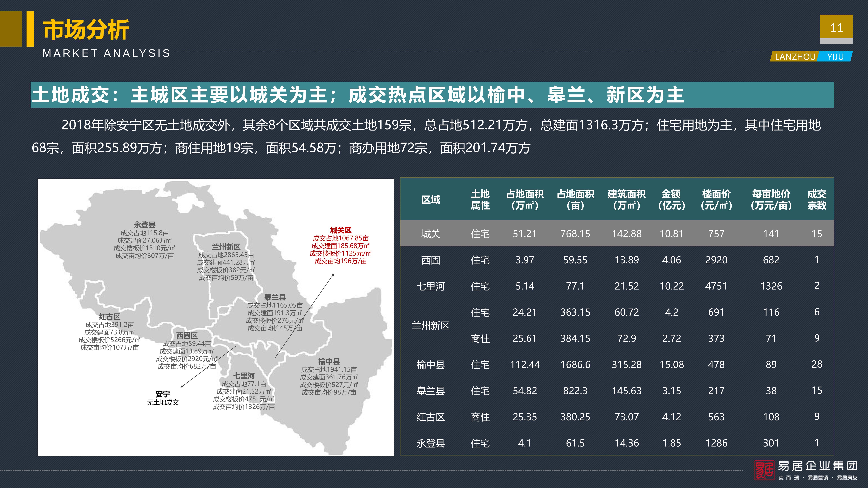Click the 占地面积(亩) column header
The image size is (868, 488).
(575, 200)
